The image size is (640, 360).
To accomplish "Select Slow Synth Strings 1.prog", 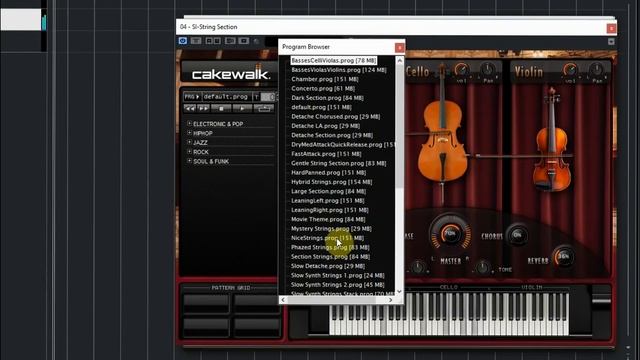I will coord(338,276).
